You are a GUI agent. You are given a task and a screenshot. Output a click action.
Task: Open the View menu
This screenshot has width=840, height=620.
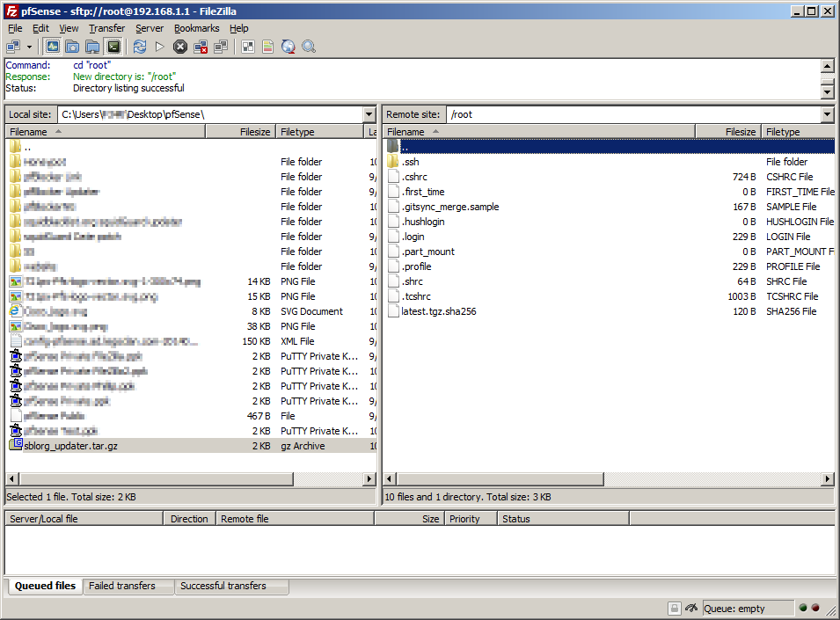69,28
